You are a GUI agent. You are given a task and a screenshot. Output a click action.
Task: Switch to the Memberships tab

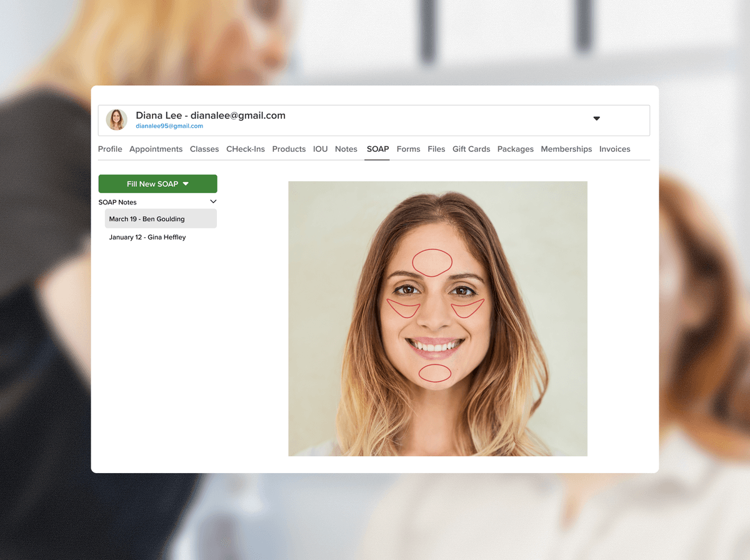coord(566,149)
